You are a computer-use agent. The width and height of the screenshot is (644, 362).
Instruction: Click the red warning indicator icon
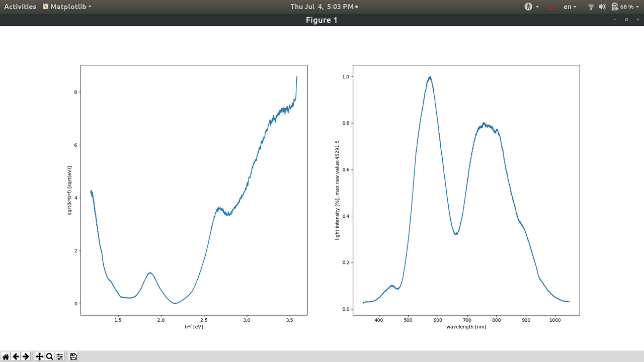pyautogui.click(x=552, y=7)
